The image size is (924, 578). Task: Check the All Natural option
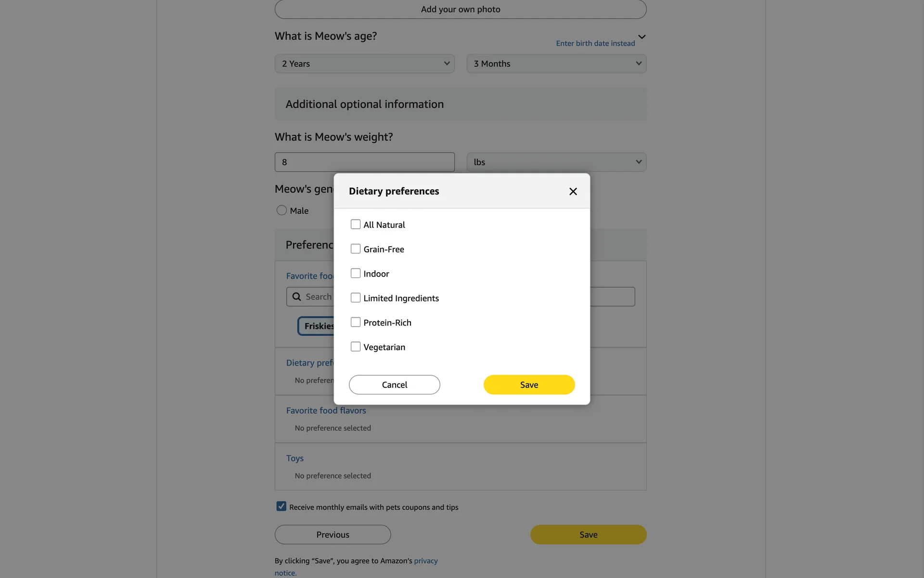356,224
